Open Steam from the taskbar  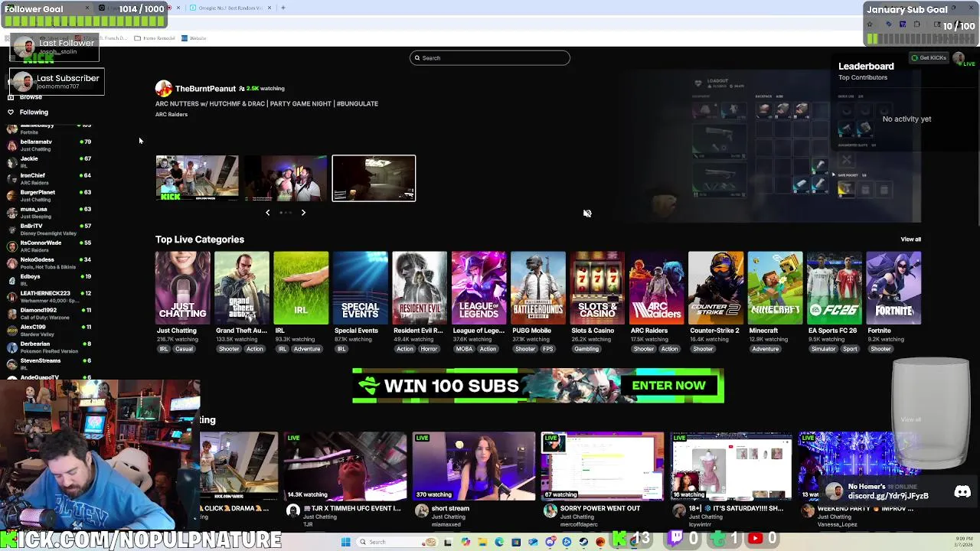(x=583, y=542)
